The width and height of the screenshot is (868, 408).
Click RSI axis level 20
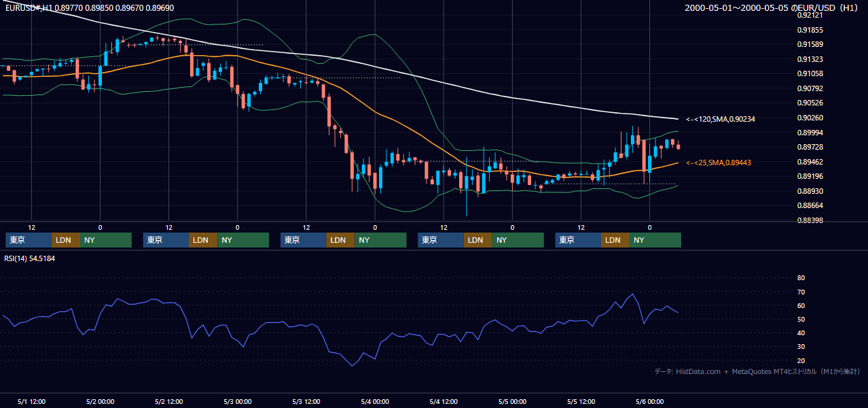pos(801,360)
